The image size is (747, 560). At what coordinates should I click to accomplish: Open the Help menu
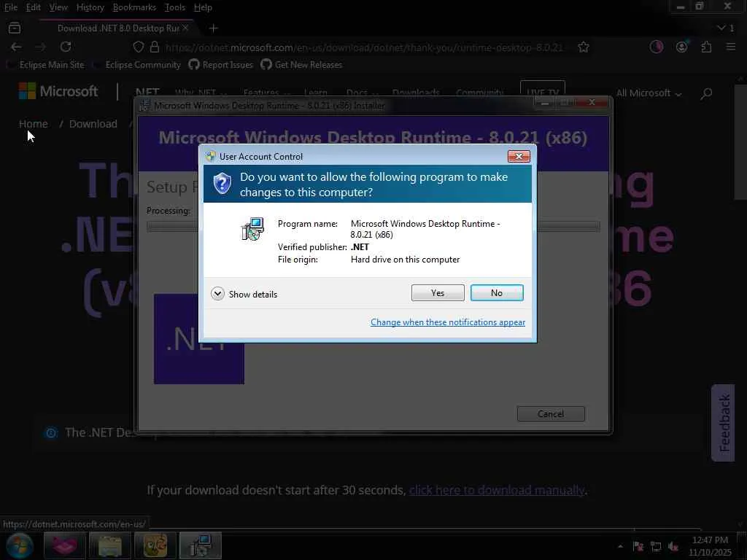point(203,7)
